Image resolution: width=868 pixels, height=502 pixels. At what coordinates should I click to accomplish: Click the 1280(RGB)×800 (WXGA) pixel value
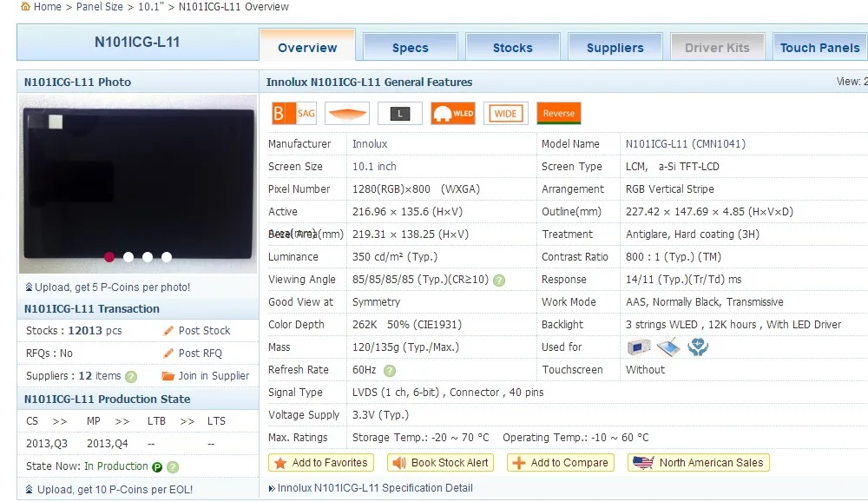coord(416,189)
